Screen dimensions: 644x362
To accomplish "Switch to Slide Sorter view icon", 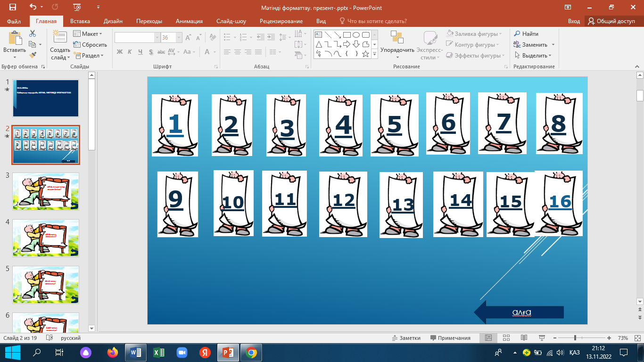I will [506, 338].
